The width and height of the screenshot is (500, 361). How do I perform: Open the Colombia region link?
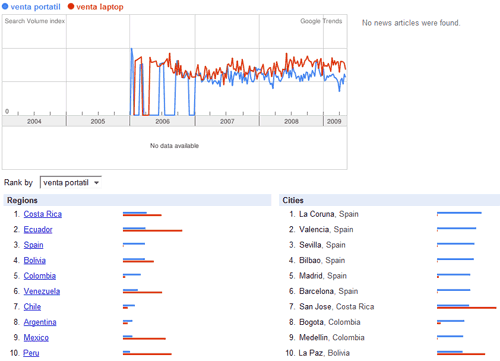point(40,276)
